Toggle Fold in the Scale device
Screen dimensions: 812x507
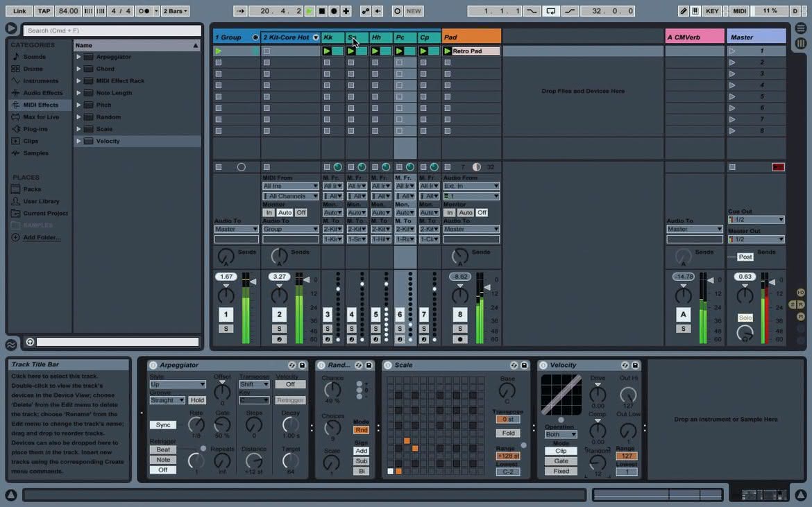pyautogui.click(x=508, y=433)
